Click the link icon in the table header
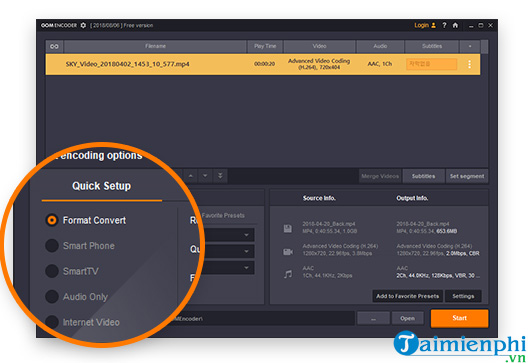Screen dimensions: 528x363 (x=54, y=46)
